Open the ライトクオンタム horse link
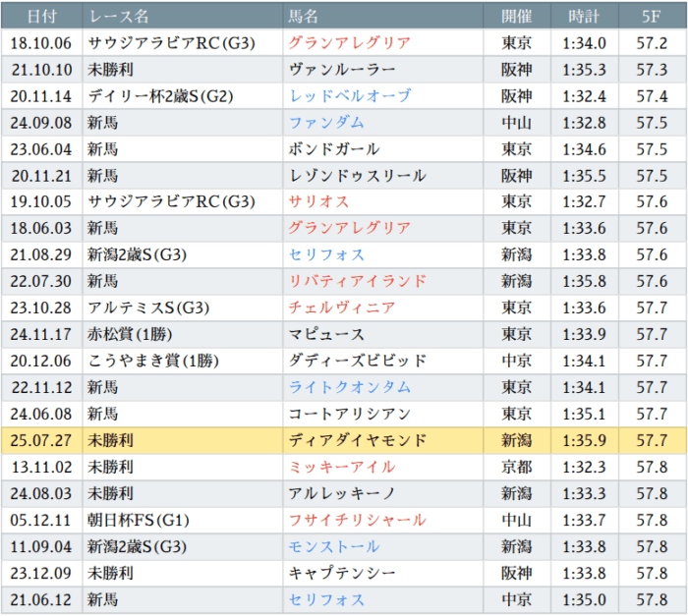The width and height of the screenshot is (688, 616). click(350, 387)
